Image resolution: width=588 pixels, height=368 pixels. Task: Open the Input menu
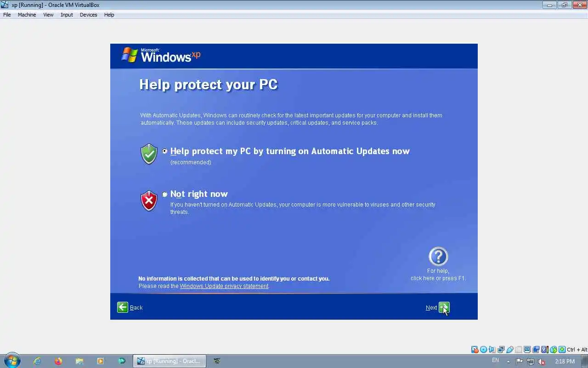[x=67, y=15]
